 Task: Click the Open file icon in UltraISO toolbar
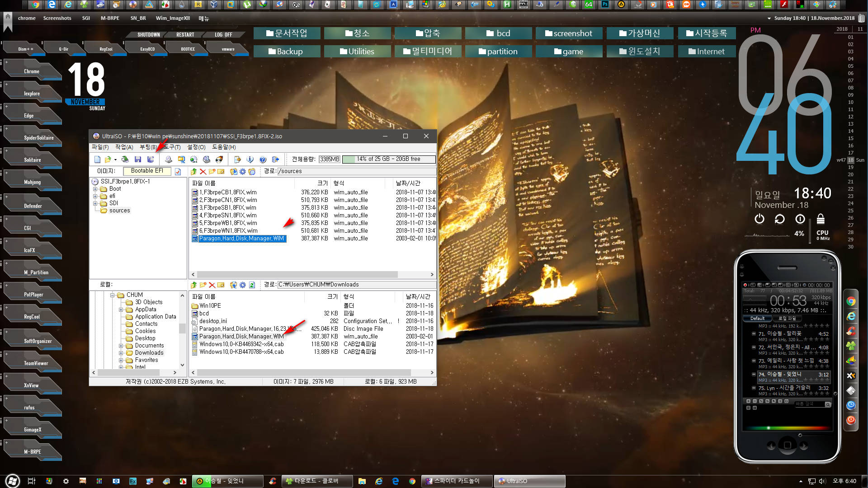tap(108, 159)
